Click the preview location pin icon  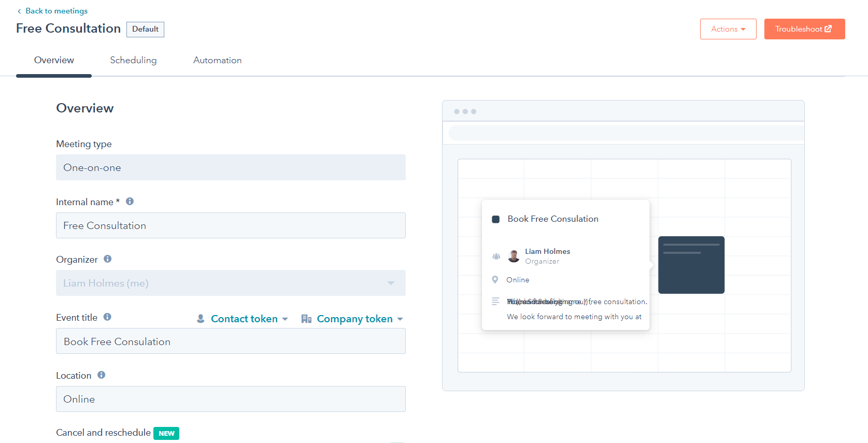point(495,280)
